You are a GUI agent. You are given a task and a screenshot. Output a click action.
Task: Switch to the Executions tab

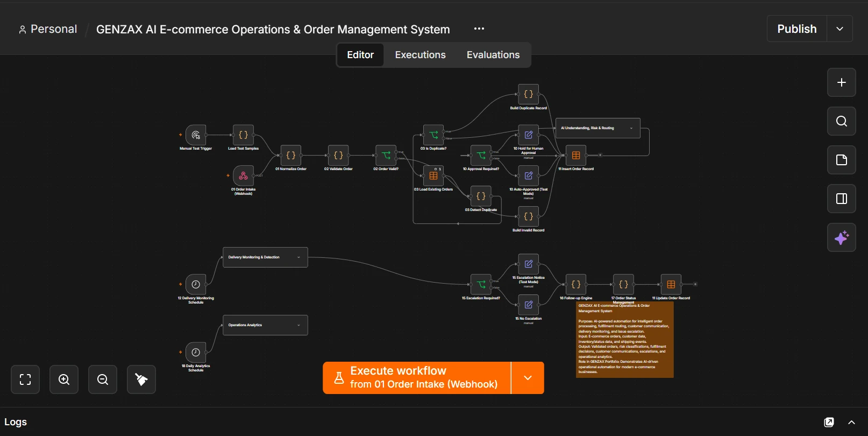pos(421,55)
